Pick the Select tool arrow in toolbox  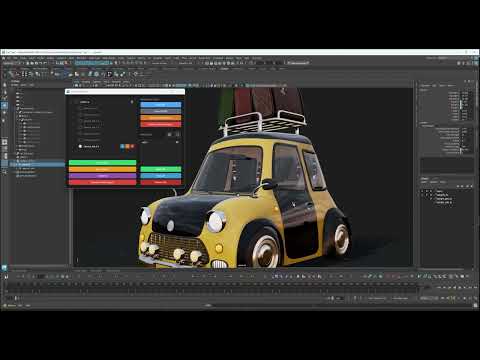coord(4,84)
